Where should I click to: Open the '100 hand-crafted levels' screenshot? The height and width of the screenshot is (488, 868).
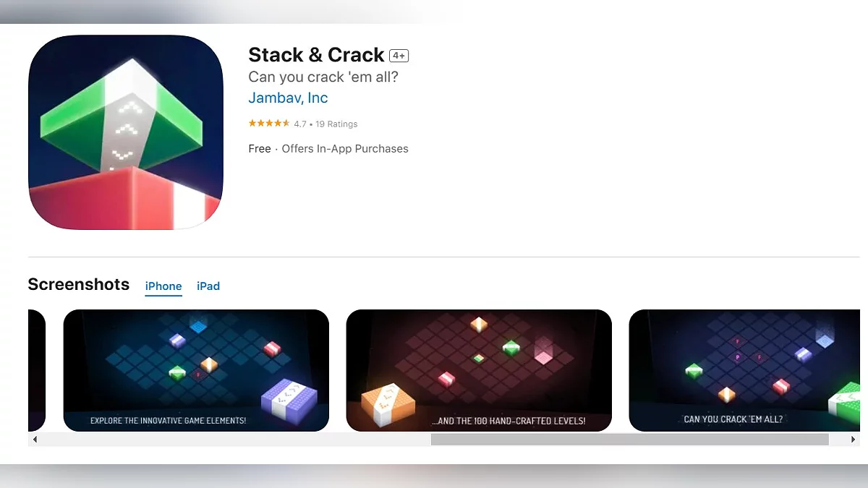point(479,370)
